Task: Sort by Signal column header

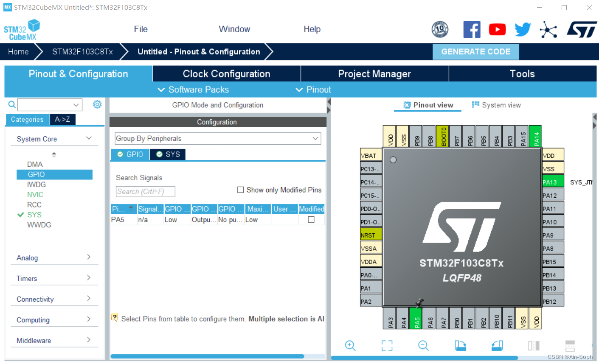Action: (150, 209)
